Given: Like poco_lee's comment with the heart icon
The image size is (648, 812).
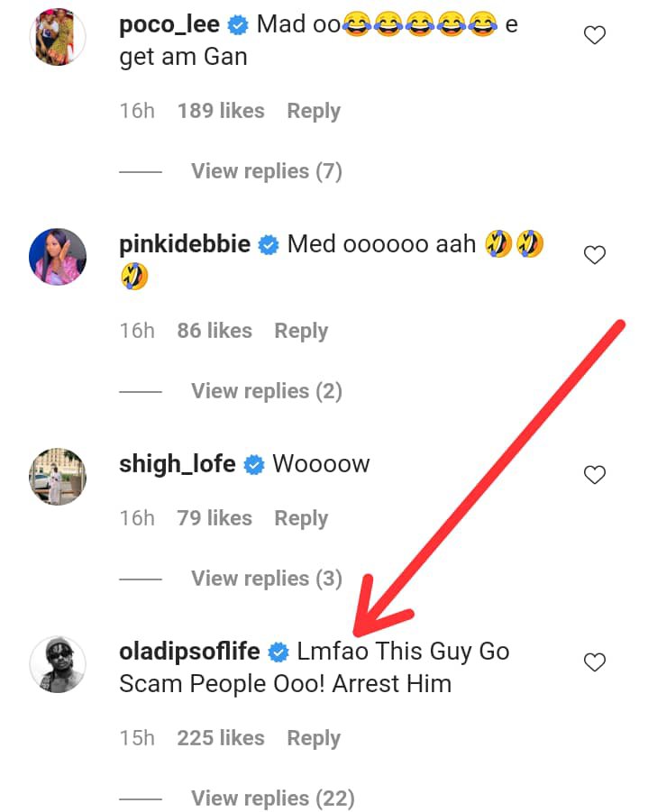Looking at the screenshot, I should [x=595, y=34].
